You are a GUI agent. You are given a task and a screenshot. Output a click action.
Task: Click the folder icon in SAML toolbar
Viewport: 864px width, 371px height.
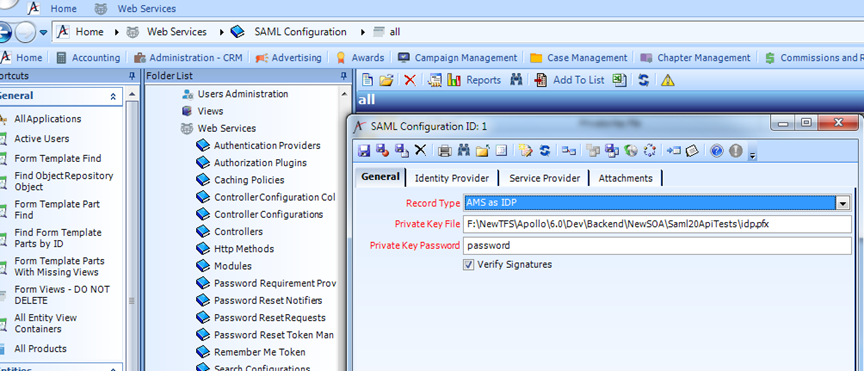482,150
